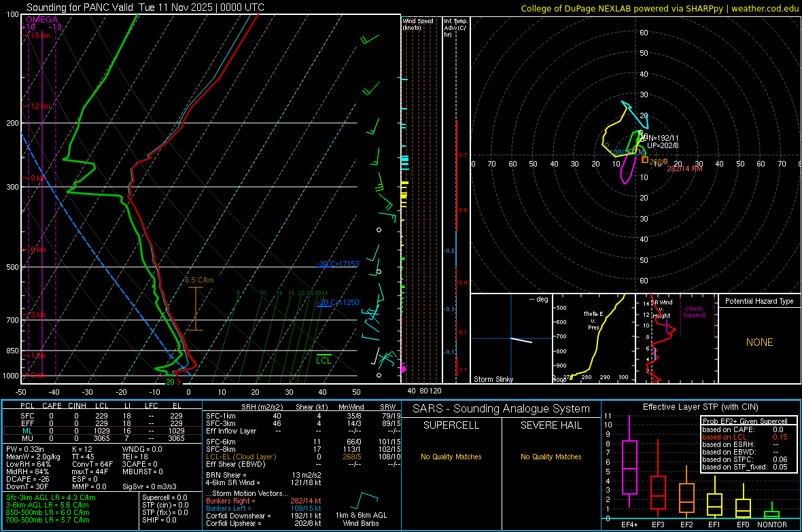Click the SFC-1km SRH row label
802x532 pixels.
[221, 416]
